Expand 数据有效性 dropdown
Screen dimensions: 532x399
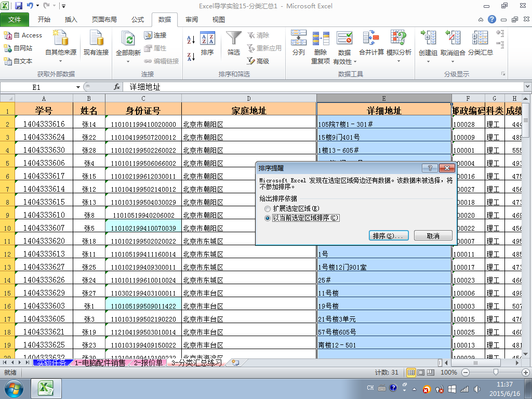click(x=355, y=61)
